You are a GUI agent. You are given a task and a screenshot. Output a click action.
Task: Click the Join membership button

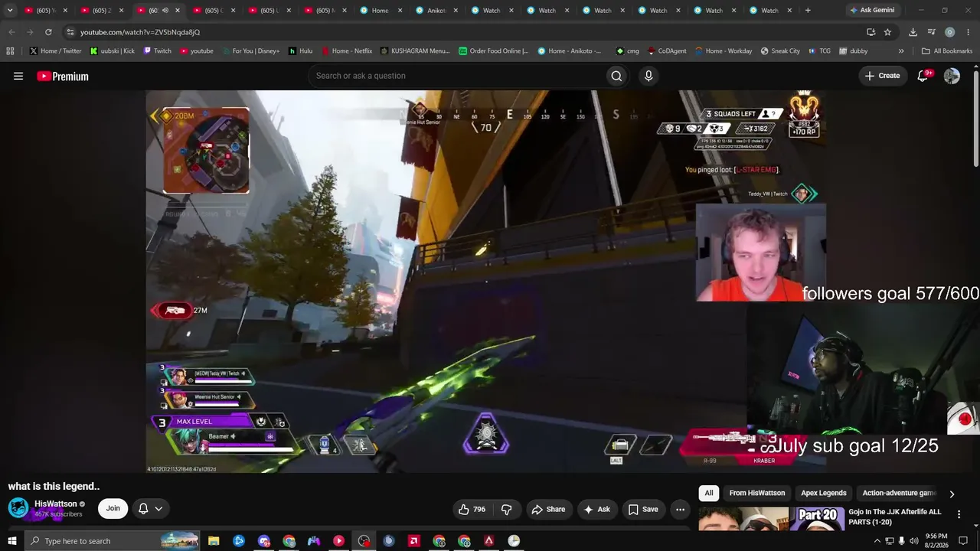pyautogui.click(x=113, y=509)
